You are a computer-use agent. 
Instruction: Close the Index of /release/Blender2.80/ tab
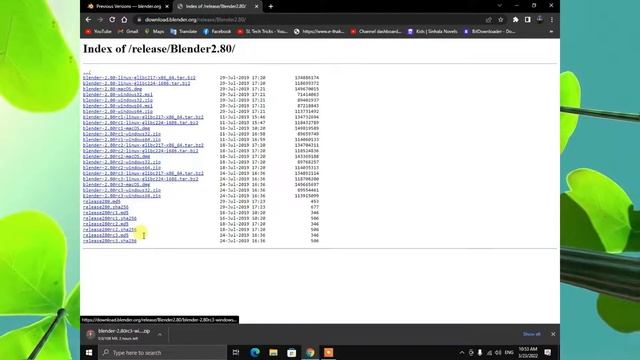[x=256, y=7]
